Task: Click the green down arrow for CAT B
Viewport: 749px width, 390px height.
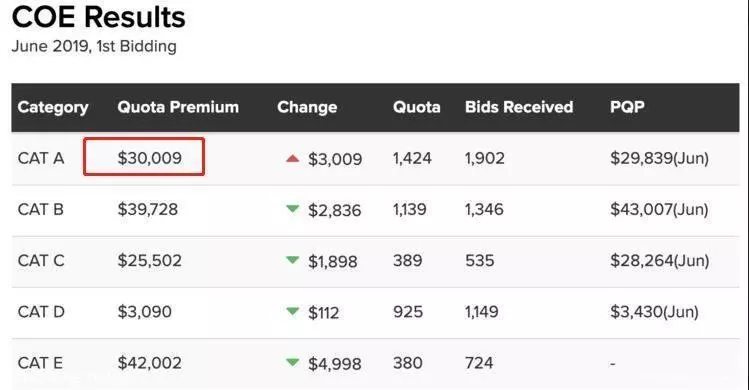Action: click(x=292, y=209)
